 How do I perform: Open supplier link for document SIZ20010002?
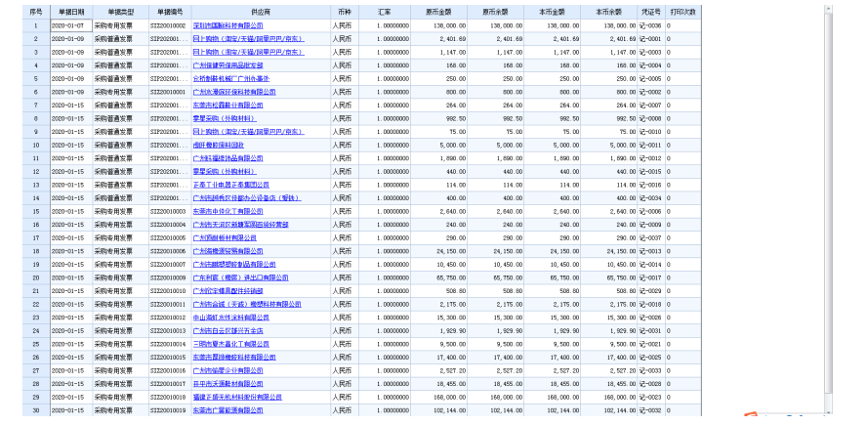(228, 25)
